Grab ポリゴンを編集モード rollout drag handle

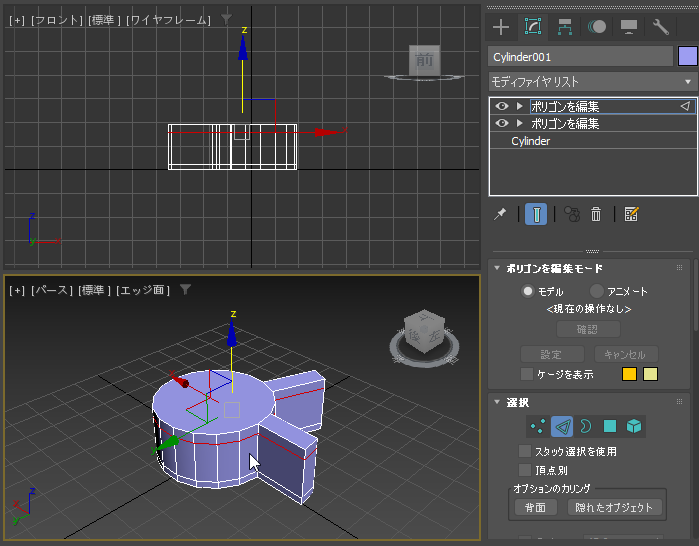(x=679, y=268)
